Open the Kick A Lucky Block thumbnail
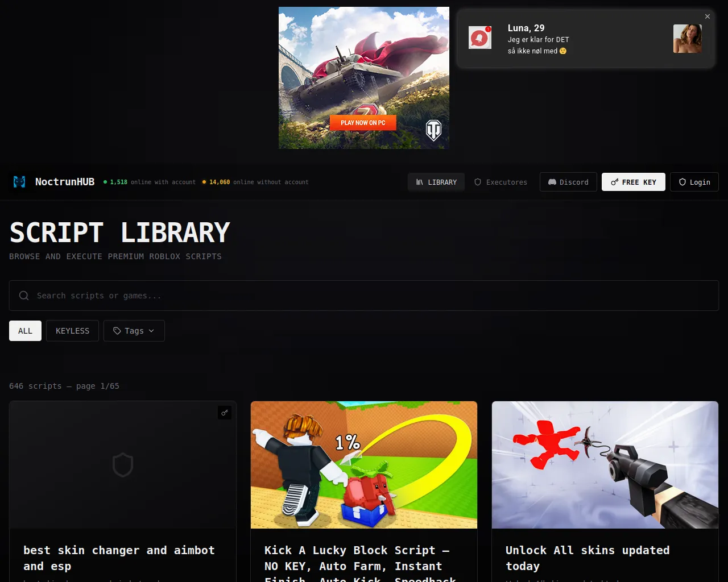Viewport: 728px width, 582px height. tap(364, 465)
